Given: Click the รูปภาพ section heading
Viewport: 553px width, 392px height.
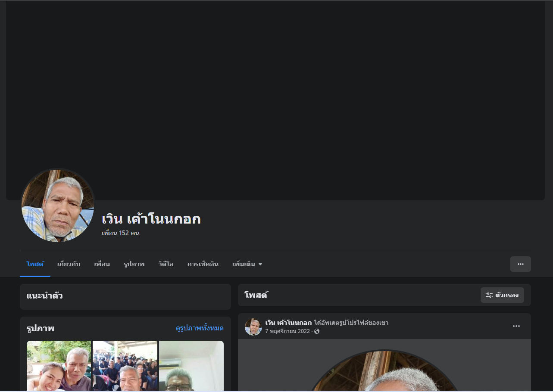Looking at the screenshot, I should click(40, 328).
